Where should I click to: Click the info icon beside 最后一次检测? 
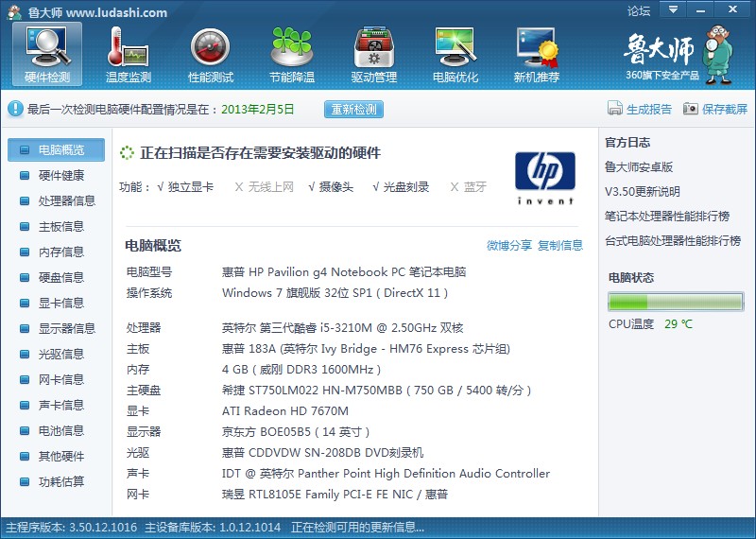click(x=15, y=109)
